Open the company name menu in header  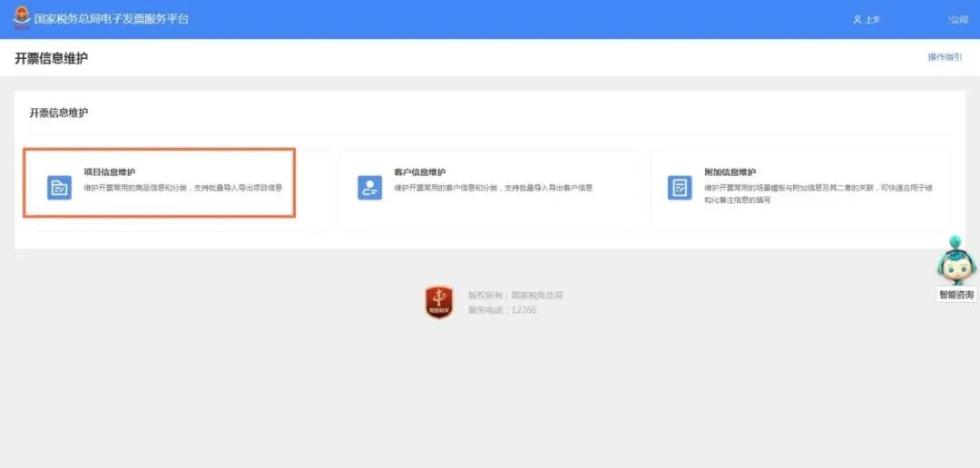957,20
